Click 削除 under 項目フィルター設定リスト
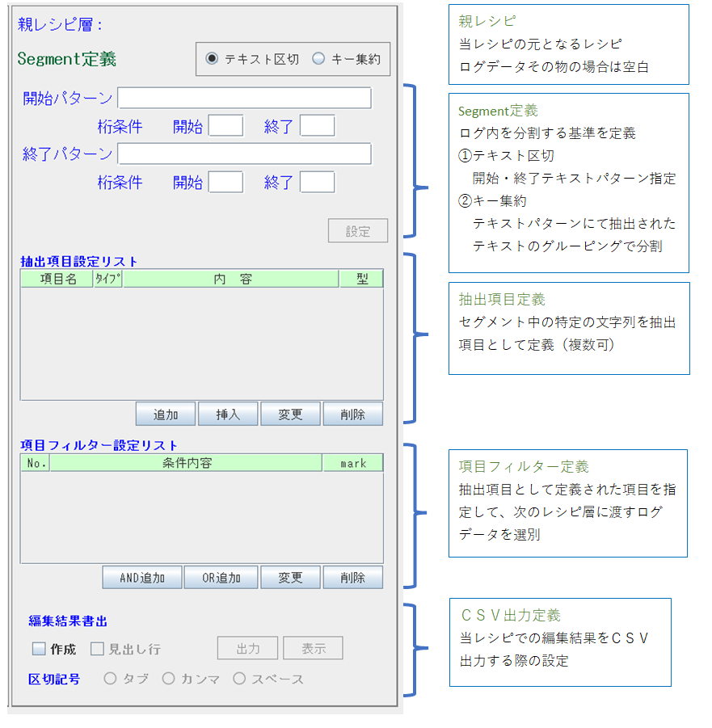The image size is (712, 728). 353,578
